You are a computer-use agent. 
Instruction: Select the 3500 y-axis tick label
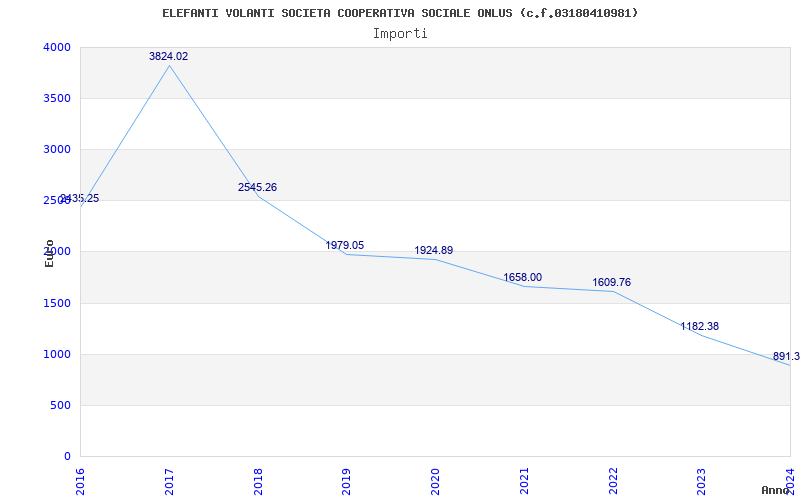tap(57, 98)
